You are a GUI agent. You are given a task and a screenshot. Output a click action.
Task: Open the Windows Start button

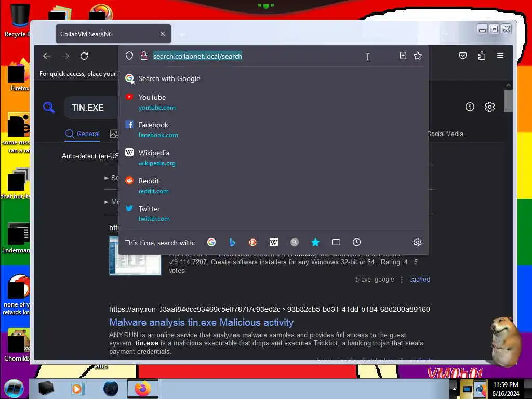14,389
